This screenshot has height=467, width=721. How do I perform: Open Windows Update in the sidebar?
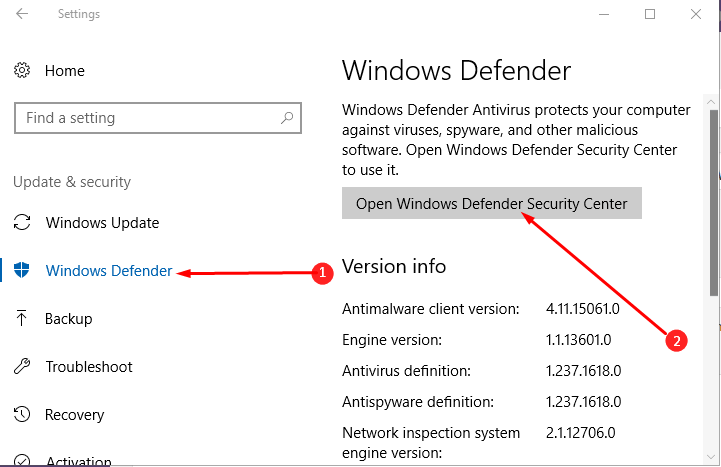click(102, 223)
